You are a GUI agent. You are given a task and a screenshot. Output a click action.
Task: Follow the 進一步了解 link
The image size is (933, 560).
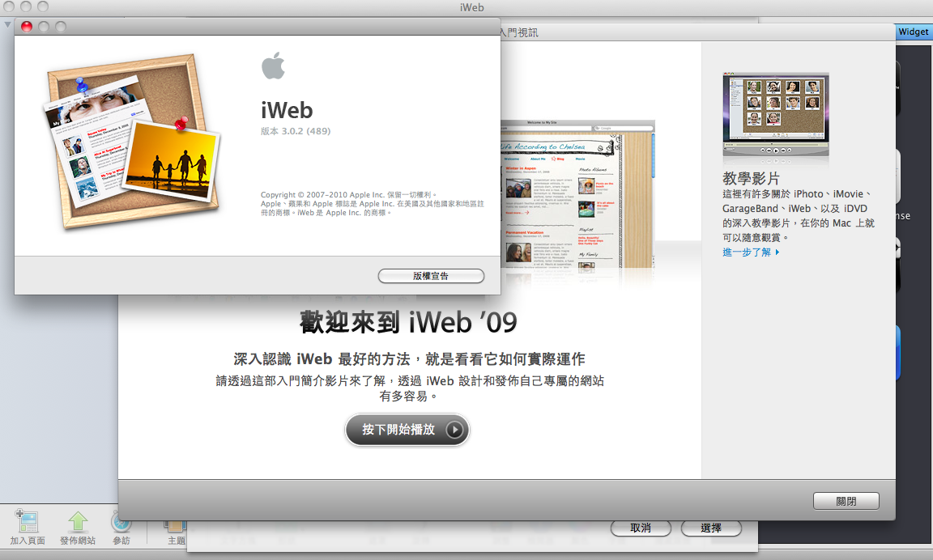tap(751, 252)
